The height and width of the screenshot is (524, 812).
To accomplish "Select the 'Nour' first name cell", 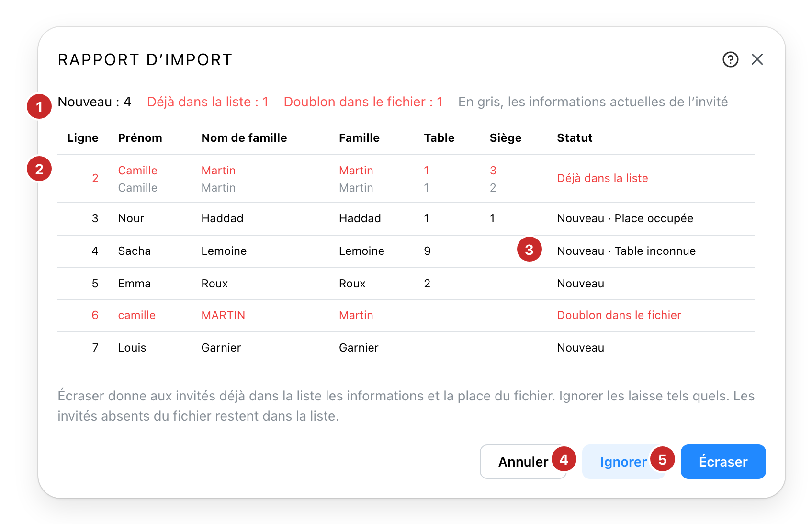I will click(x=131, y=218).
